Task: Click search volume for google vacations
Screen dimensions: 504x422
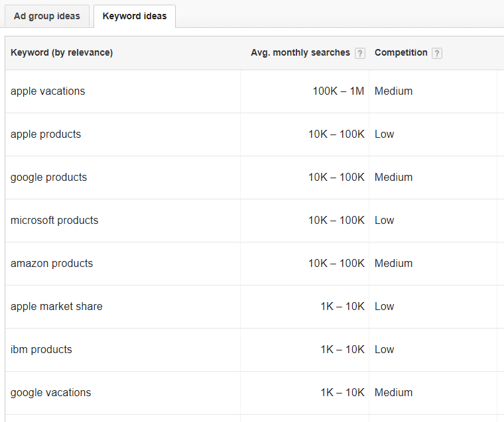Action: pos(343,392)
